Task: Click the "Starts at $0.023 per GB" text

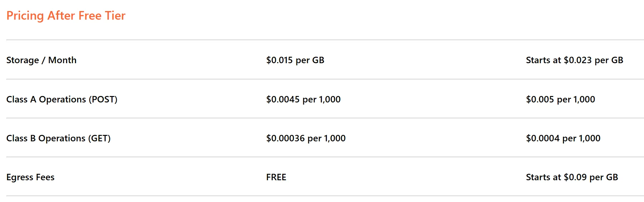Action: tap(574, 60)
